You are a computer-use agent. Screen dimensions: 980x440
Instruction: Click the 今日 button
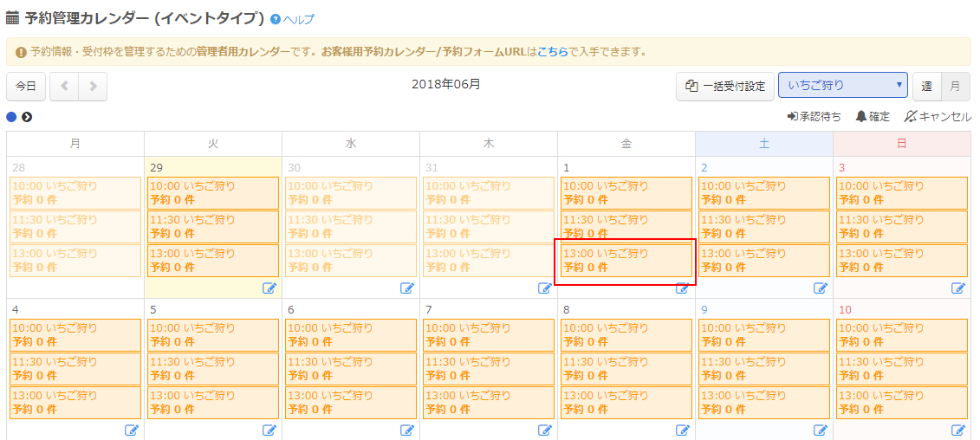(x=26, y=87)
